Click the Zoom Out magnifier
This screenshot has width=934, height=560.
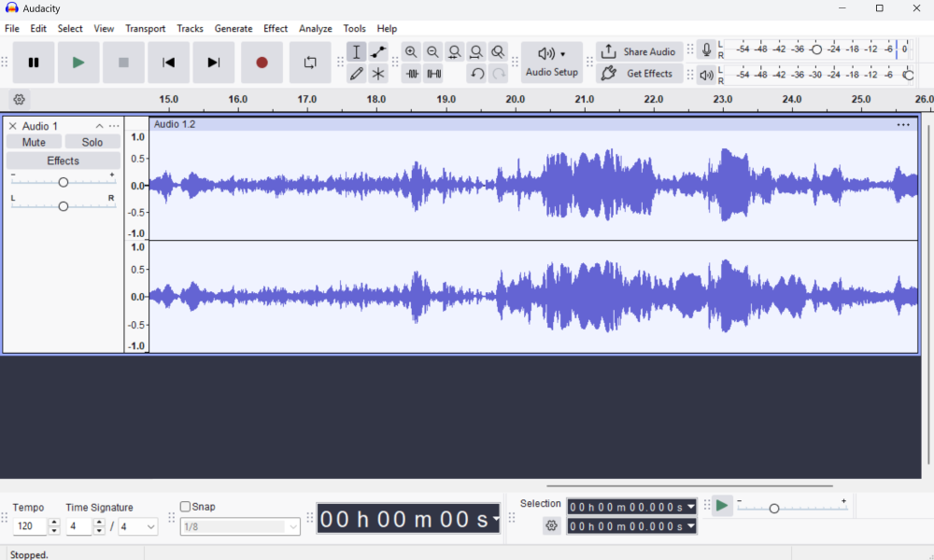tap(433, 51)
